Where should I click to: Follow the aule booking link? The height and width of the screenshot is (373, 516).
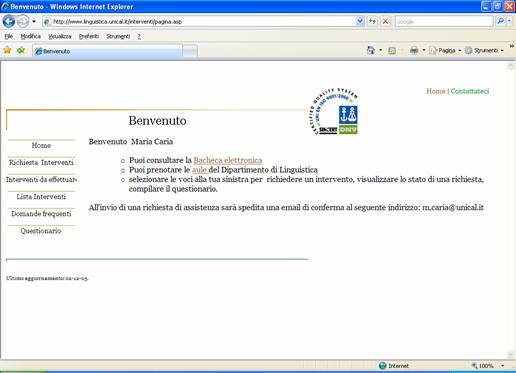point(199,170)
